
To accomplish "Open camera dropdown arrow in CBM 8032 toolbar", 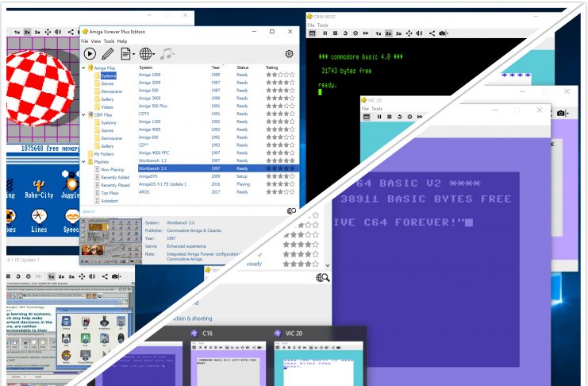I will [447, 33].
